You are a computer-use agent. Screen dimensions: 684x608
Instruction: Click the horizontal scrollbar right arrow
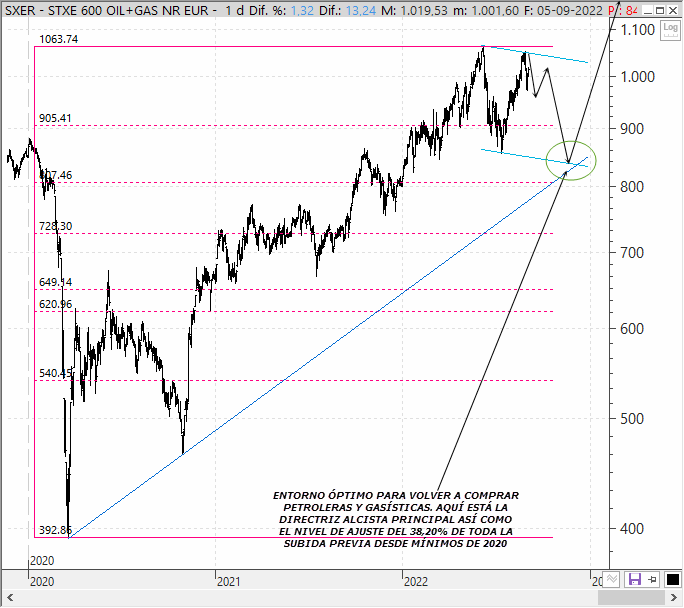(x=674, y=598)
